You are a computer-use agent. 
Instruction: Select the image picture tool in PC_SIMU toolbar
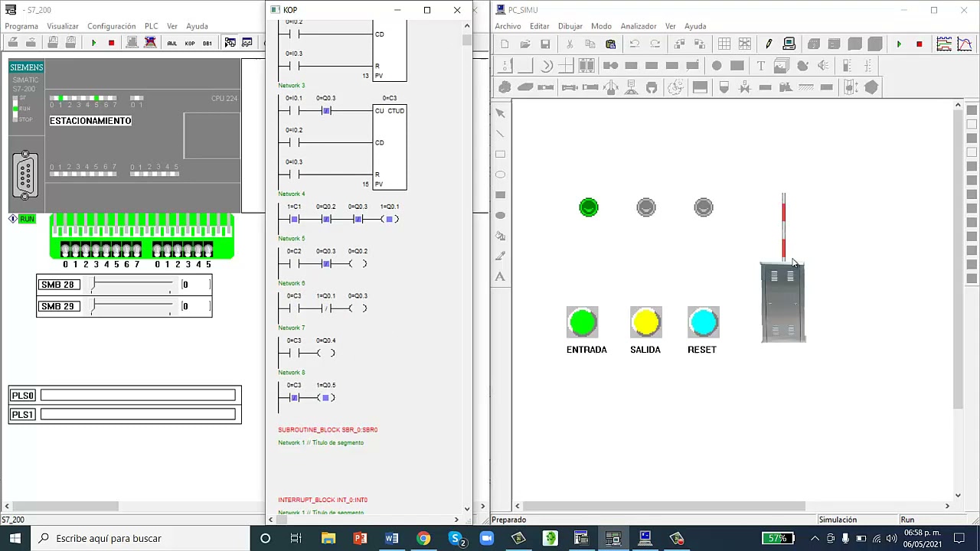781,66
